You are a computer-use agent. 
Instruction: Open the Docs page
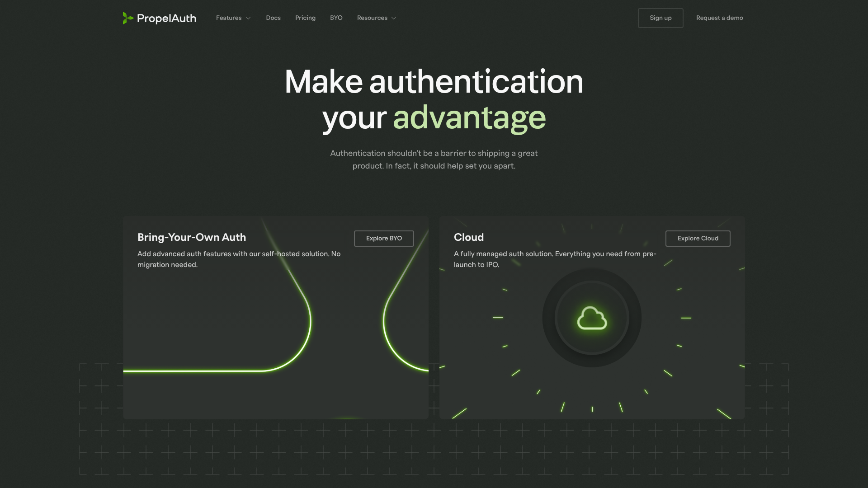coord(273,18)
